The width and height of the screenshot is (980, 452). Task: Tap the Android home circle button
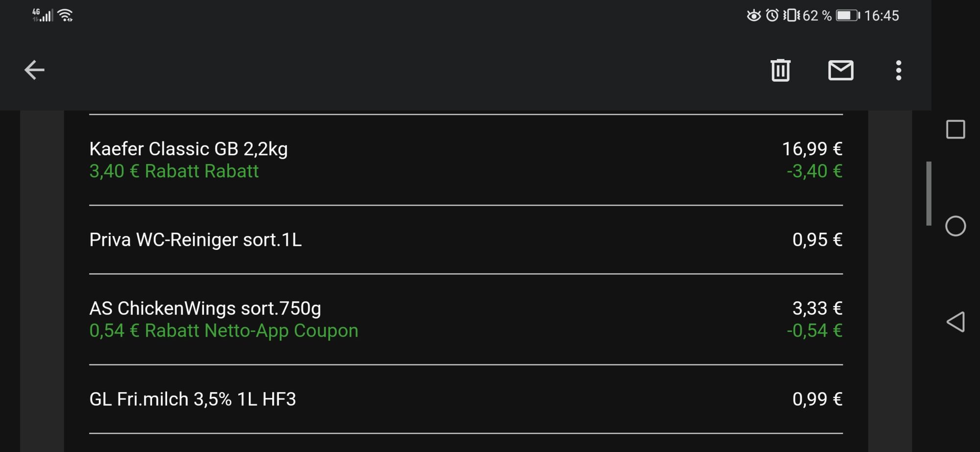tap(955, 226)
